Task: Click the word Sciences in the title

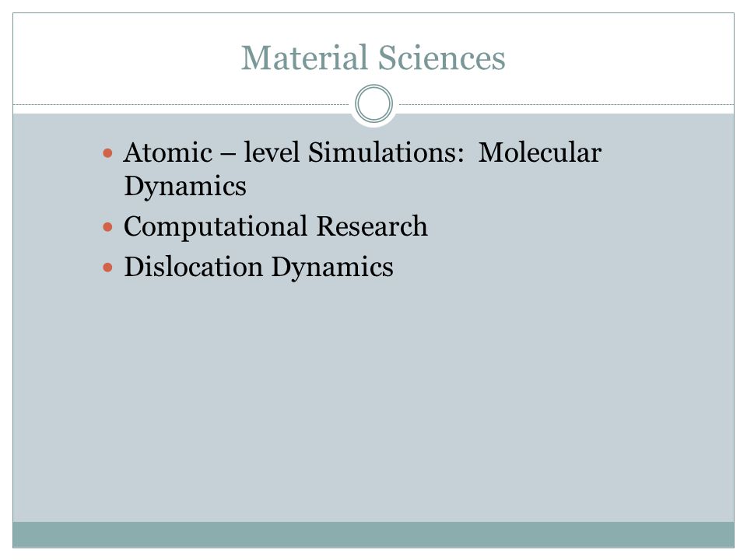Action: (442, 58)
